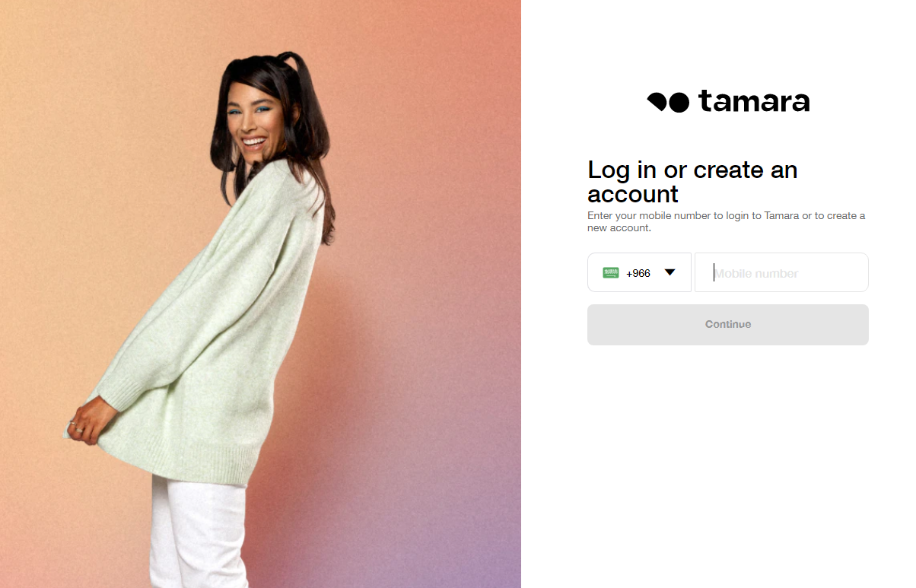Image resolution: width=916 pixels, height=588 pixels.
Task: Click the black triangle arrow beside +966
Action: 670,272
